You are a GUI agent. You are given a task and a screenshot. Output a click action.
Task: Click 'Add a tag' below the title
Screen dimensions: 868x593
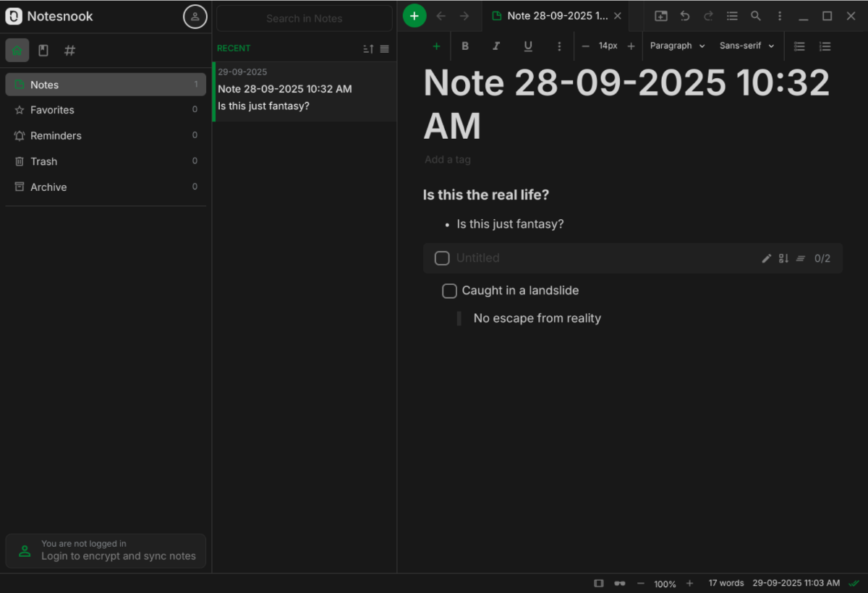click(448, 160)
